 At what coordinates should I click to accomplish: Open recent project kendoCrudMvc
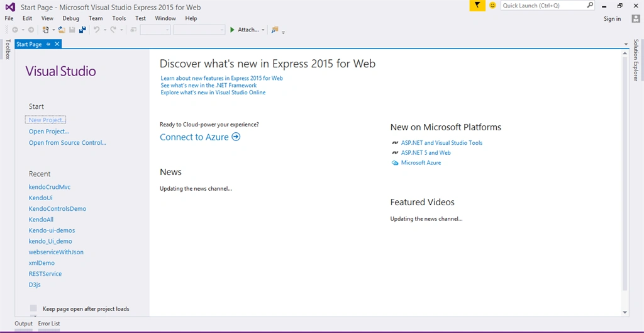[50, 187]
